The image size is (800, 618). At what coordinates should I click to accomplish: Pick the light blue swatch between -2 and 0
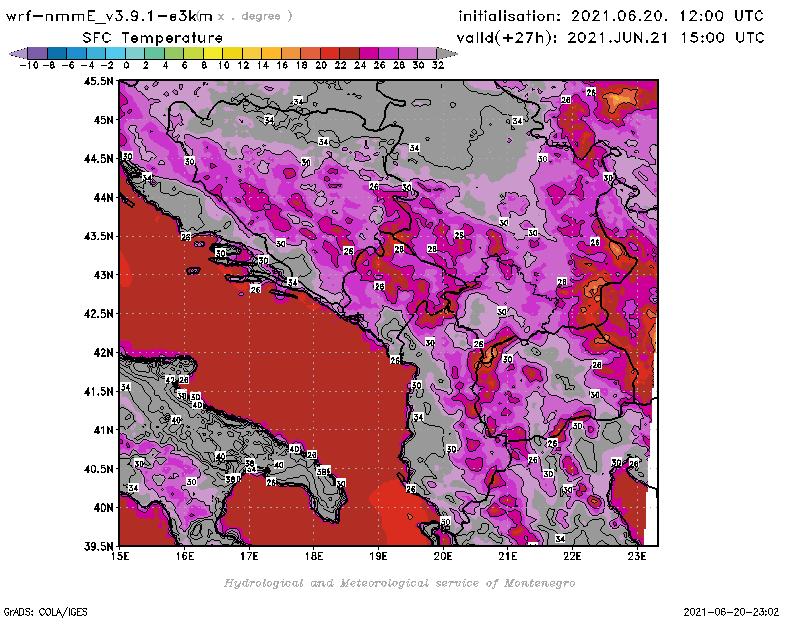[x=115, y=54]
